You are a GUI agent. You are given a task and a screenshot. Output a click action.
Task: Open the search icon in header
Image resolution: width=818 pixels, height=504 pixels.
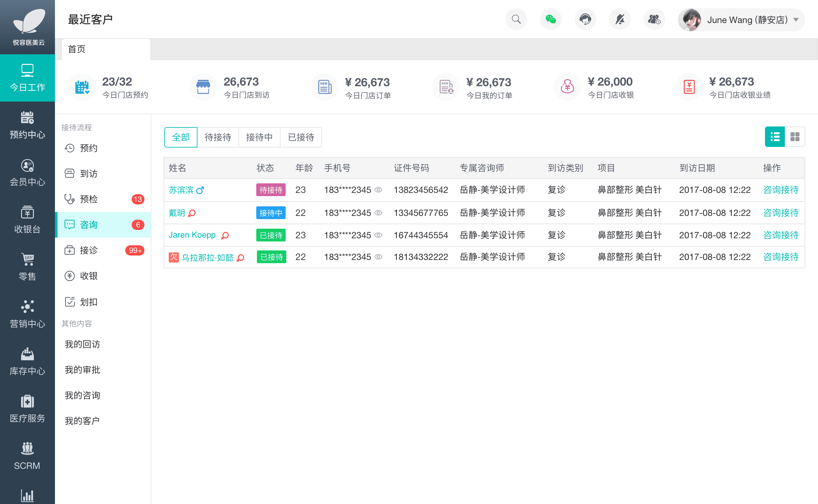point(516,19)
